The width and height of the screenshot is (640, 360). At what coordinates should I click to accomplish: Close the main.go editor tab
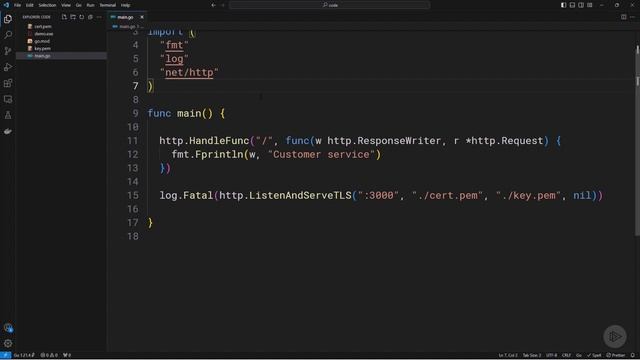tap(142, 17)
